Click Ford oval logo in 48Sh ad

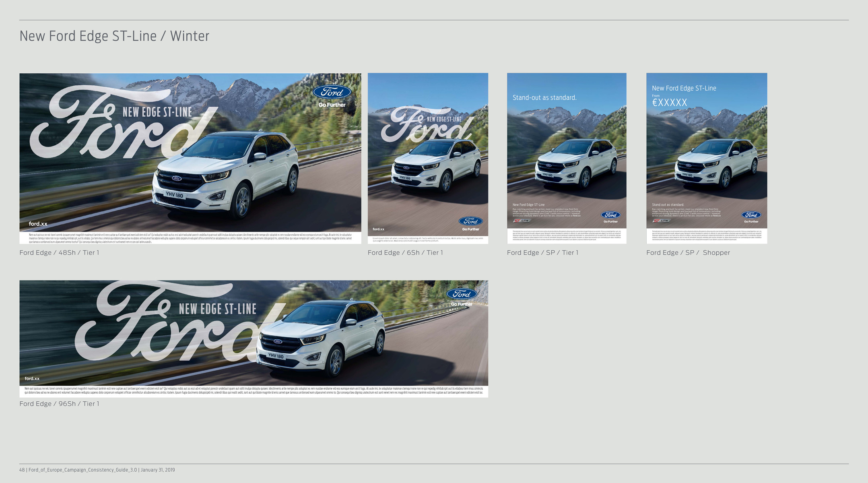[332, 92]
